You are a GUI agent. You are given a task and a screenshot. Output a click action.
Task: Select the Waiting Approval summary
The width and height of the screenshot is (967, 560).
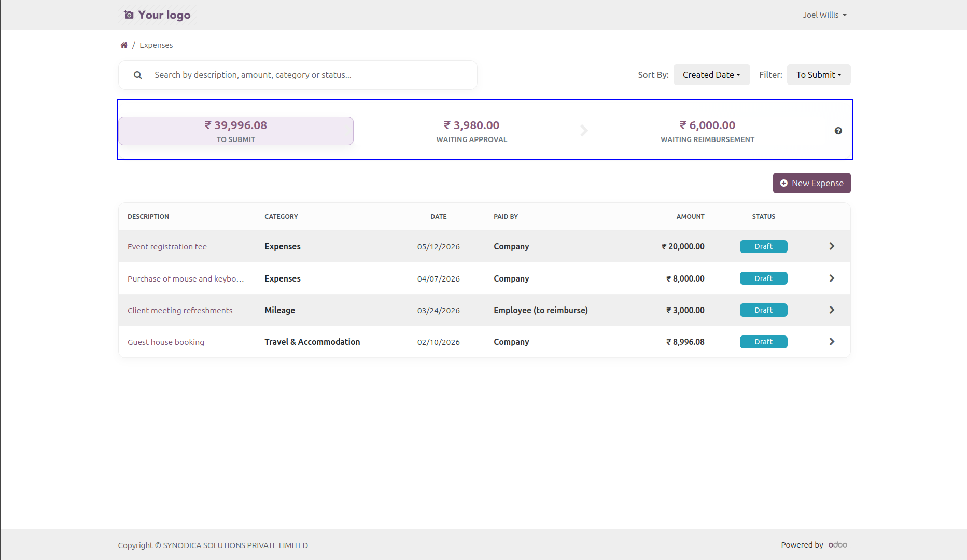[x=472, y=131]
